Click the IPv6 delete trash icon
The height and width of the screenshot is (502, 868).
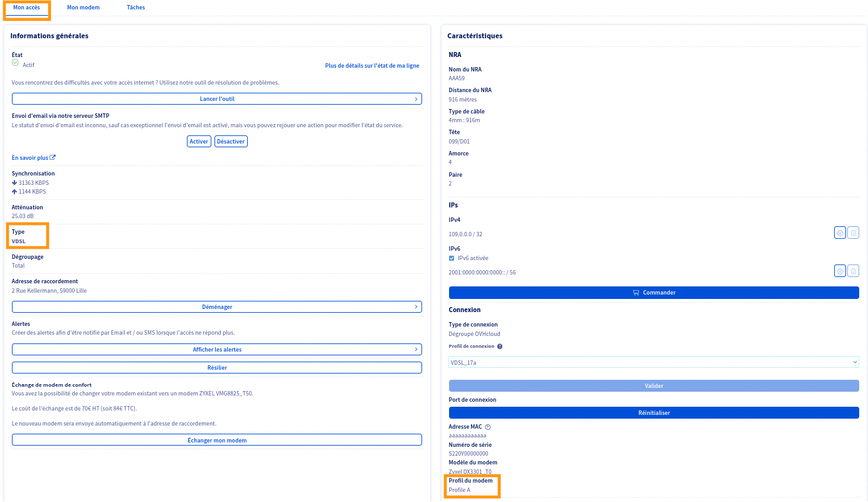point(853,271)
